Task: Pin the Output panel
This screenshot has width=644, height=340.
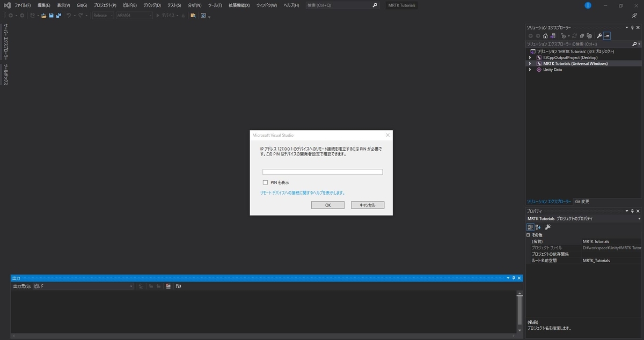Action: click(514, 278)
